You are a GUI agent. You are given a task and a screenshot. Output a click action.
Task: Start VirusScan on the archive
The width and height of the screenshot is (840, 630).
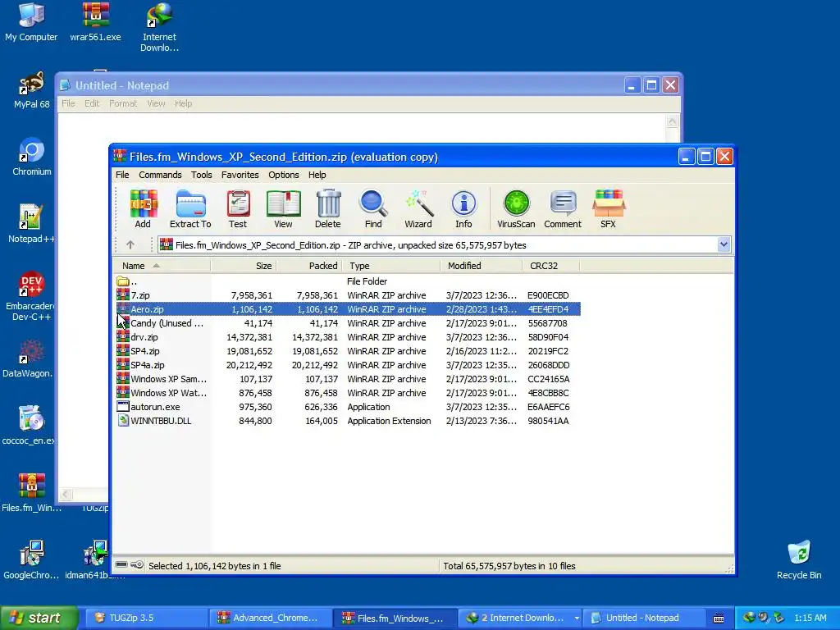516,209
